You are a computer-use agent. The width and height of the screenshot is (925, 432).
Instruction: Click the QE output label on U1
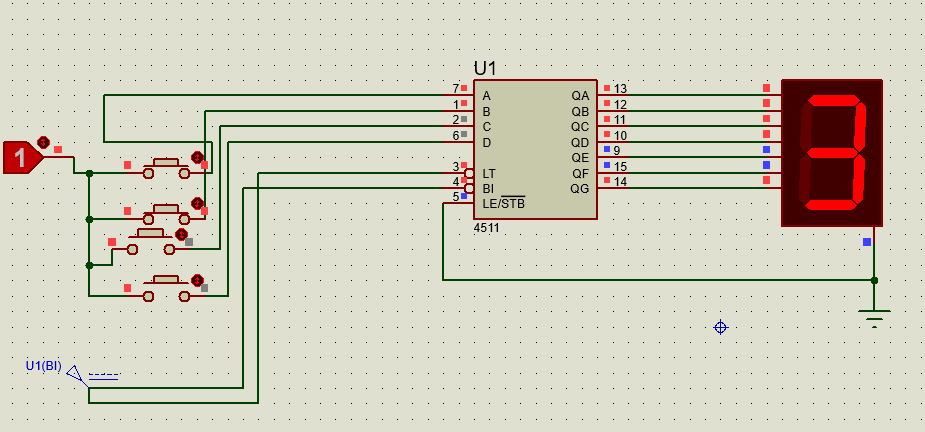click(x=580, y=158)
